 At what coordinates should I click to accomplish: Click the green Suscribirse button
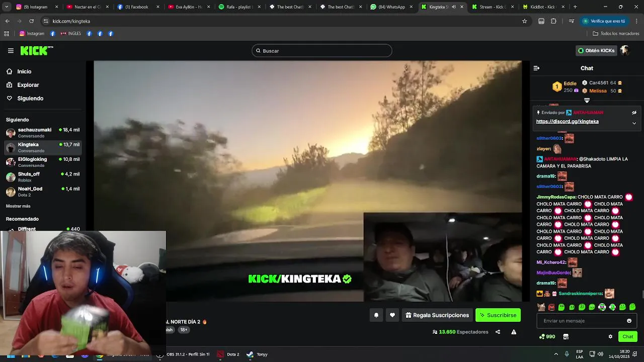pyautogui.click(x=498, y=315)
